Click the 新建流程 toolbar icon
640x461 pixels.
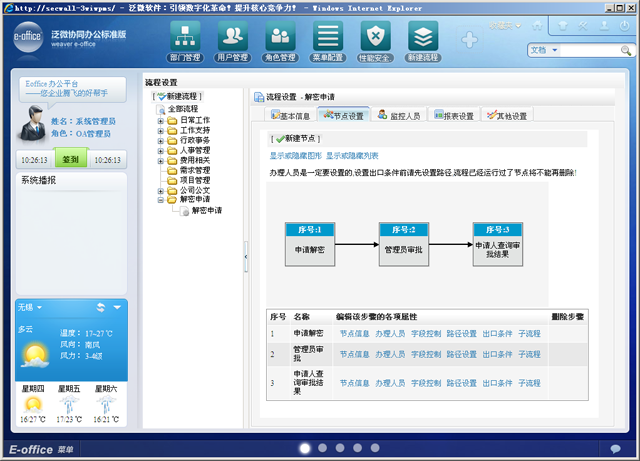coord(423,40)
